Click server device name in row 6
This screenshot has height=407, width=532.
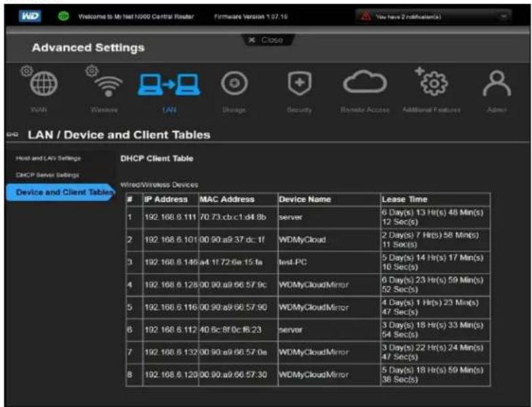pos(291,330)
